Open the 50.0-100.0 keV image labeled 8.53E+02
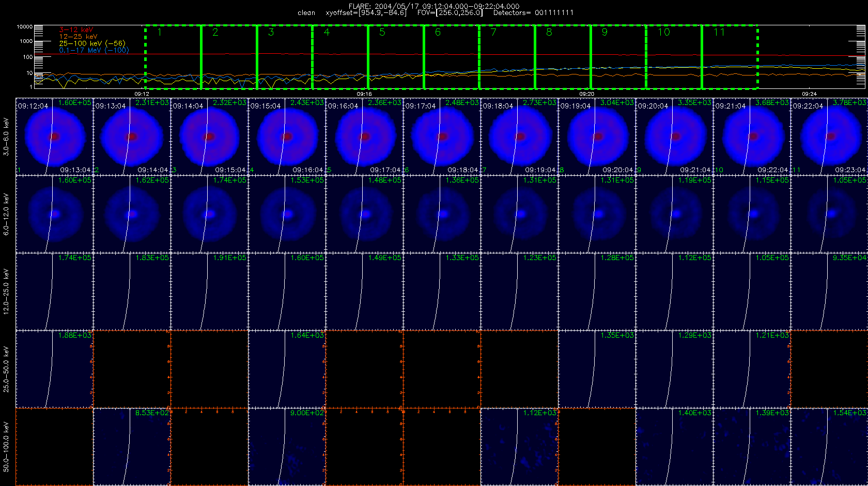This screenshot has height=486, width=868. pos(132,447)
